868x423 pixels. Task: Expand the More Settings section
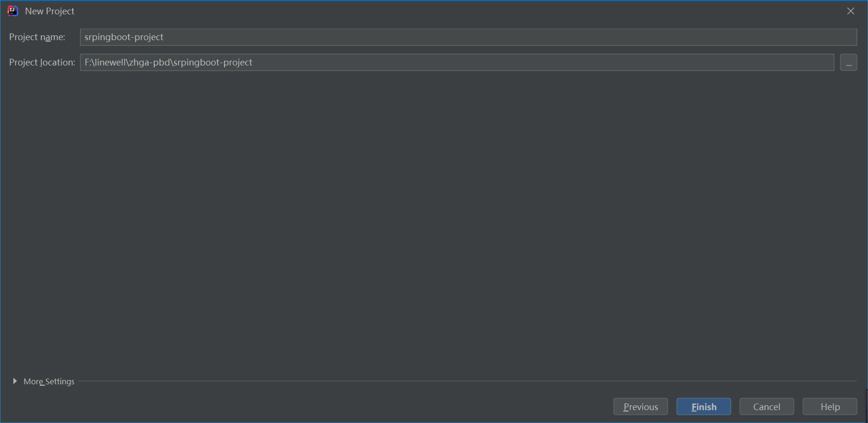click(15, 381)
